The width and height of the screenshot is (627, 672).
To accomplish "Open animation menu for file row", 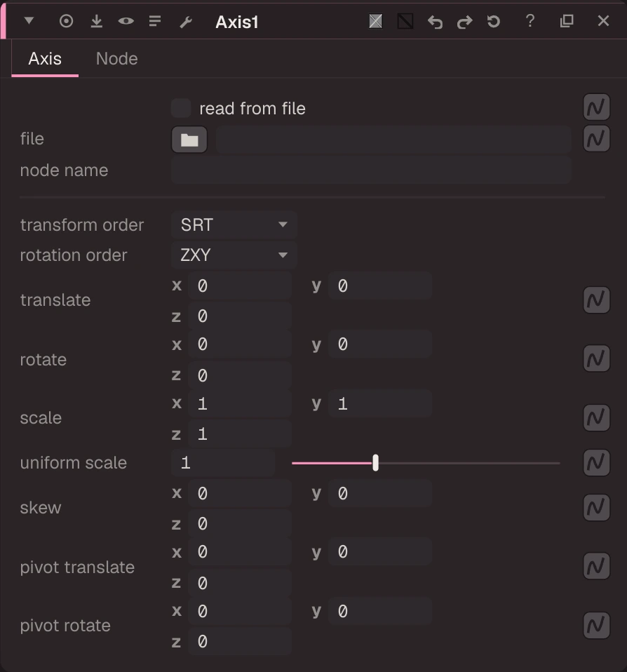I will pyautogui.click(x=596, y=138).
